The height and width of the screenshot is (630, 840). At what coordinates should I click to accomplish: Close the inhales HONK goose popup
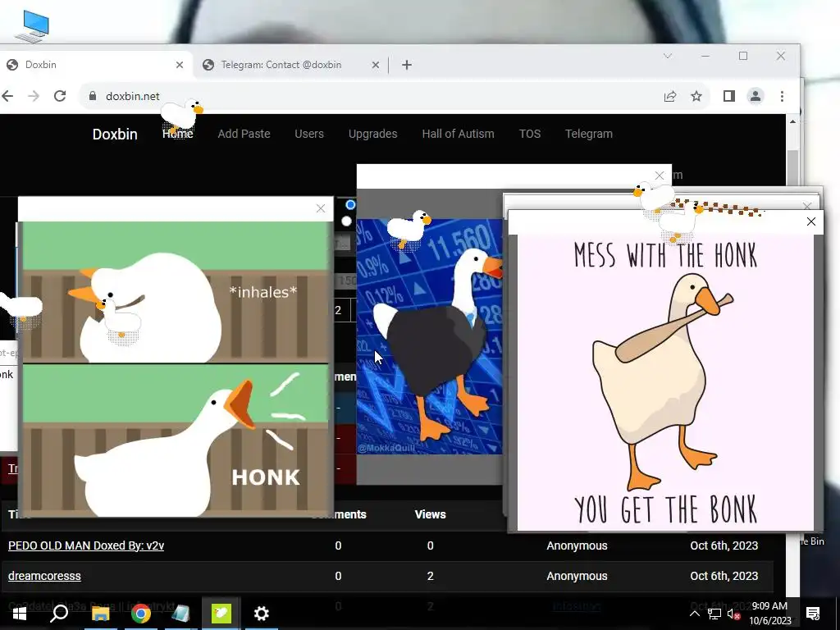321,208
